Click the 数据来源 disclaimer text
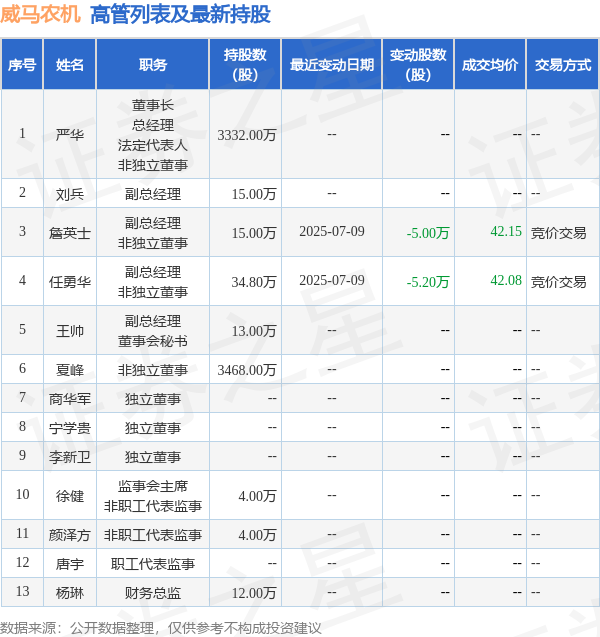This screenshot has width=600, height=637. click(x=161, y=628)
